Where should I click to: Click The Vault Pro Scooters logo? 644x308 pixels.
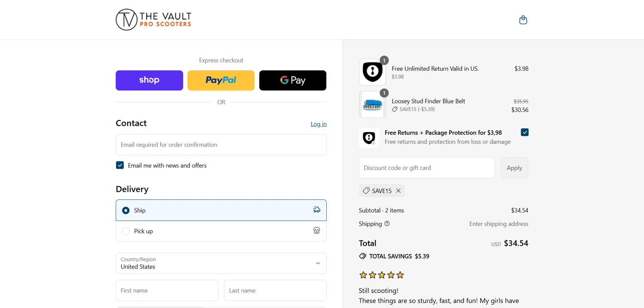(x=153, y=20)
